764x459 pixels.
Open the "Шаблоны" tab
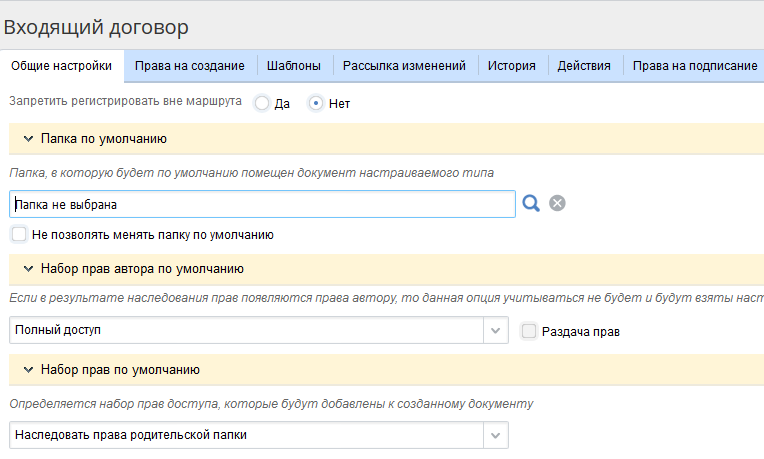point(294,66)
